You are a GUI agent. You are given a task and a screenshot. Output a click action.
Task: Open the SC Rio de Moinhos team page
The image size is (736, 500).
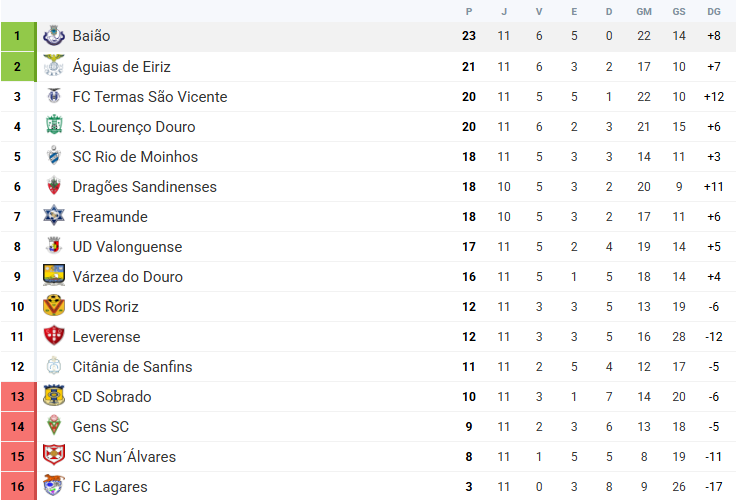pyautogui.click(x=135, y=157)
